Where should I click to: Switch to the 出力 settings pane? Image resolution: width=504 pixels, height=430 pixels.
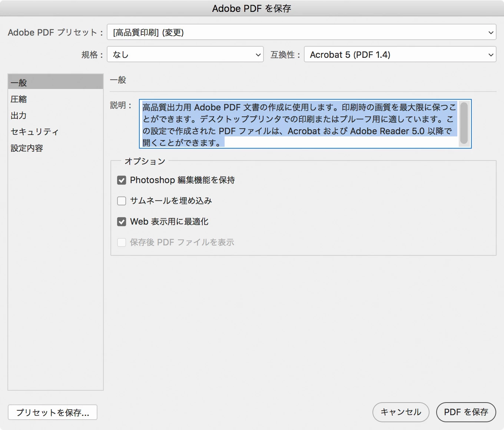point(56,115)
